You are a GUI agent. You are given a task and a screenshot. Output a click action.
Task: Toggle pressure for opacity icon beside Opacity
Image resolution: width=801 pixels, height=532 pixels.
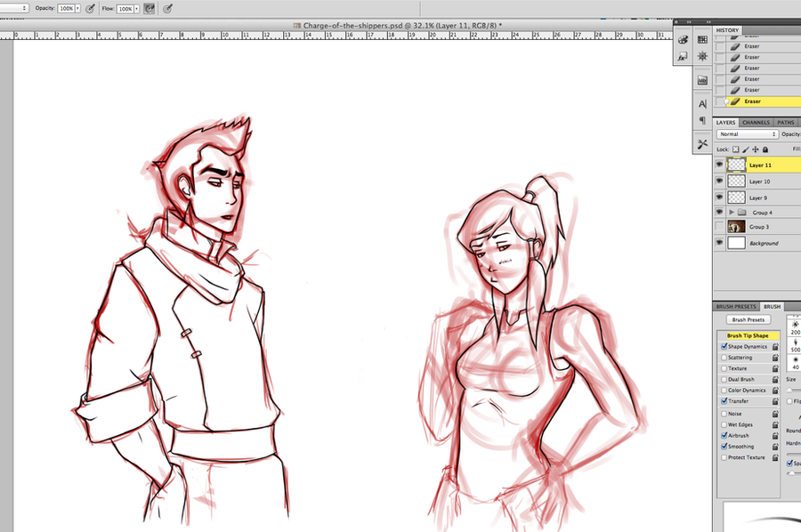click(x=91, y=8)
